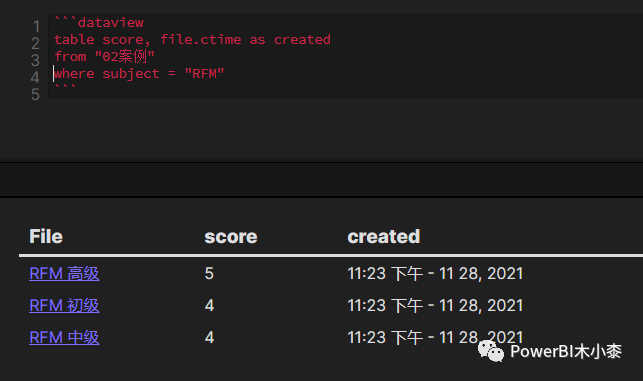This screenshot has height=381, width=643.
Task: Click the from "02案例" code line
Action: click(104, 57)
